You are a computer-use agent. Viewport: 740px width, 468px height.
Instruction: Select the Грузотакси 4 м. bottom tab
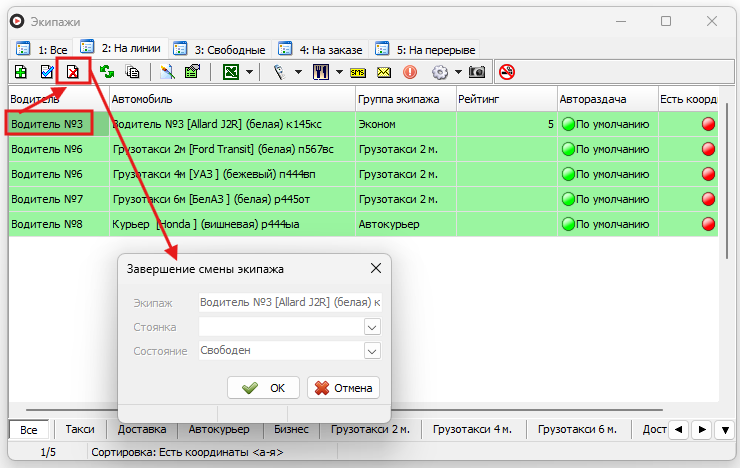click(x=472, y=430)
